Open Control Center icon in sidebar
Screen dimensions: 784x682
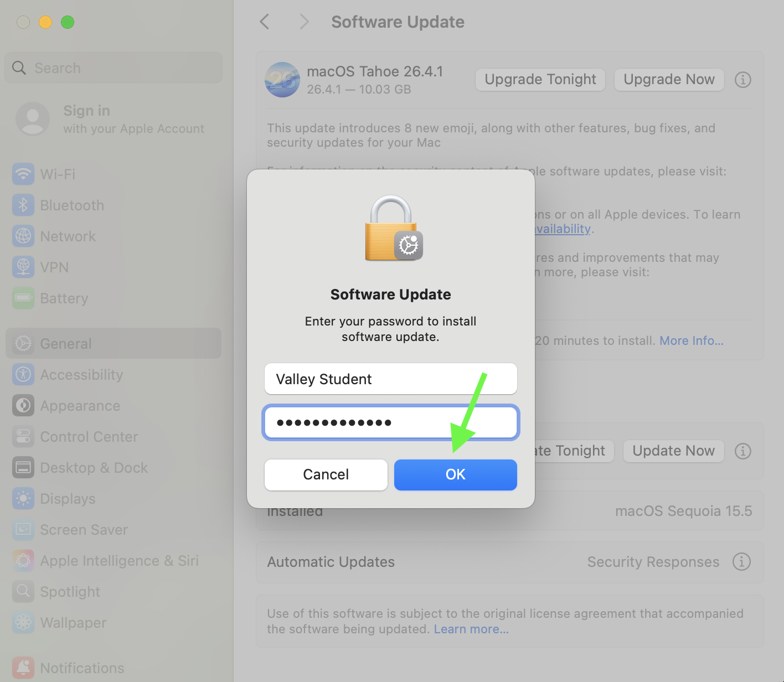click(23, 436)
